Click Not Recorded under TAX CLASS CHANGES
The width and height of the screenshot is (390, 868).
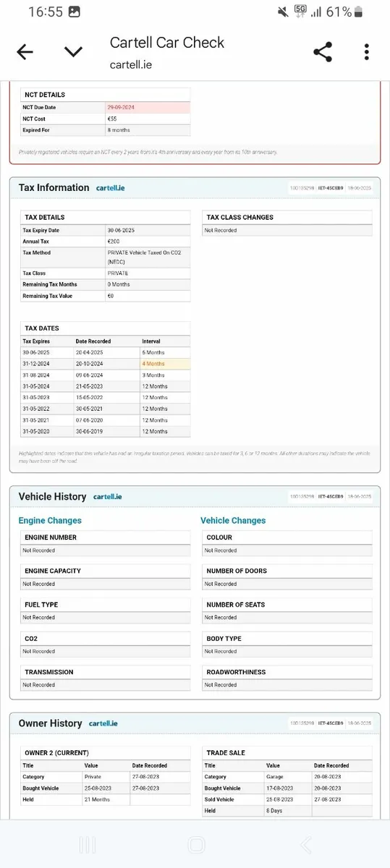[220, 230]
